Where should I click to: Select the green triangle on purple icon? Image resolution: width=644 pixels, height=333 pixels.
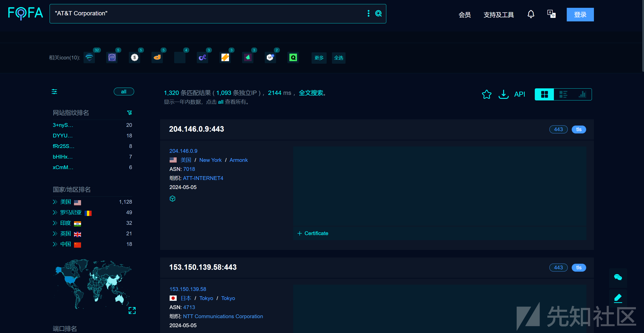248,58
